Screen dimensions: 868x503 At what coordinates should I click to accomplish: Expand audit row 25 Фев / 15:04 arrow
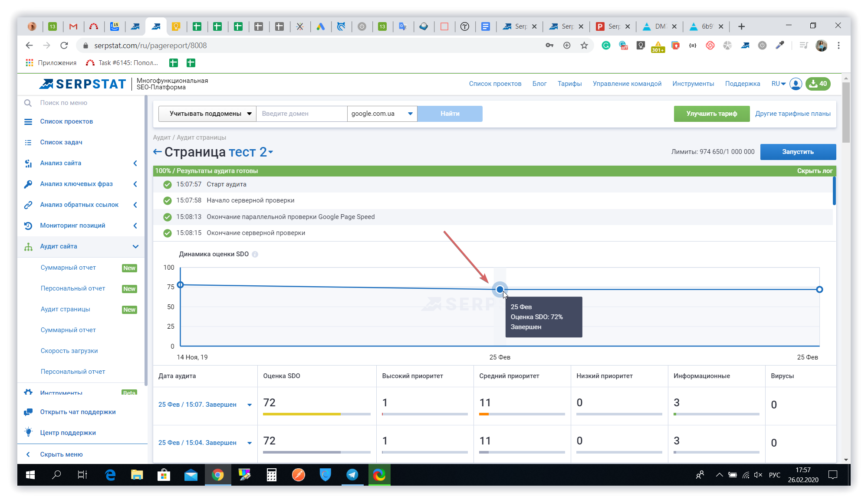point(250,443)
